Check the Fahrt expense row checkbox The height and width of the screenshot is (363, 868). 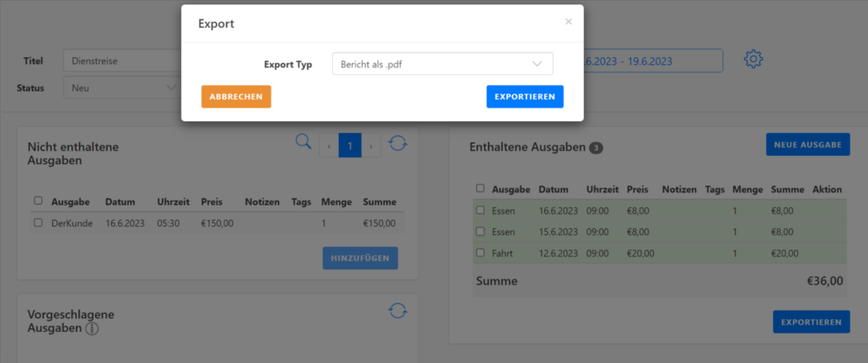[480, 253]
